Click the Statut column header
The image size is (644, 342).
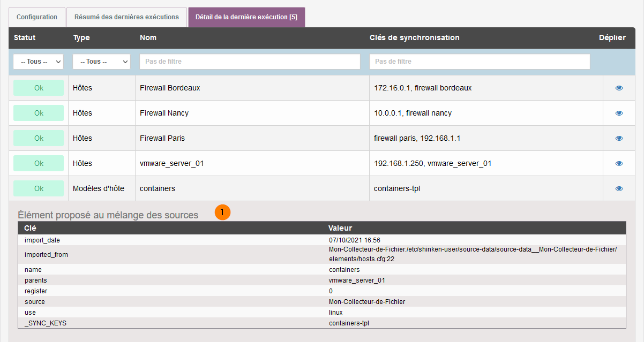(x=25, y=38)
